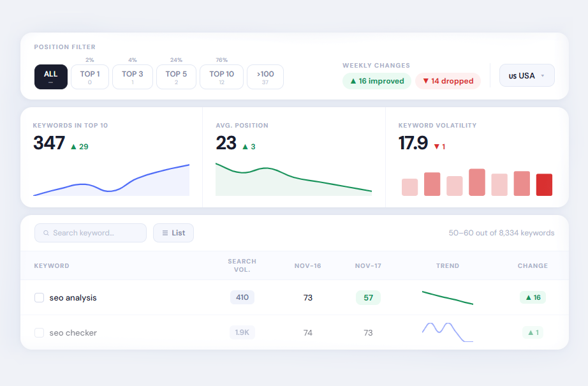Click the change badge showing 16
Screen dimensions: 588x386
pos(533,297)
